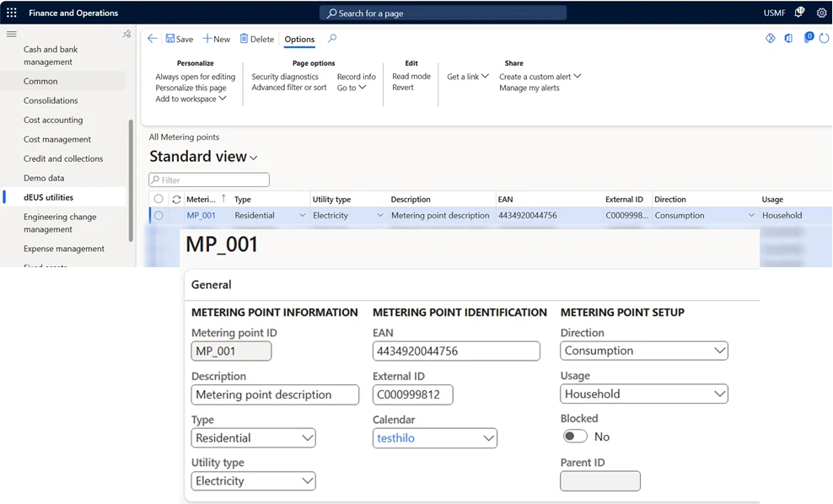This screenshot has width=833, height=504.
Task: Go back using the back arrow
Action: click(x=152, y=38)
